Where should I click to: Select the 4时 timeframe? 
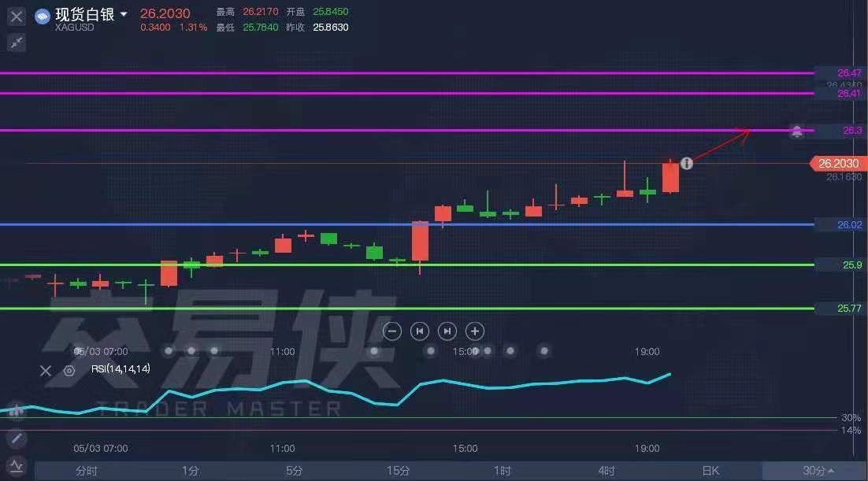[606, 471]
